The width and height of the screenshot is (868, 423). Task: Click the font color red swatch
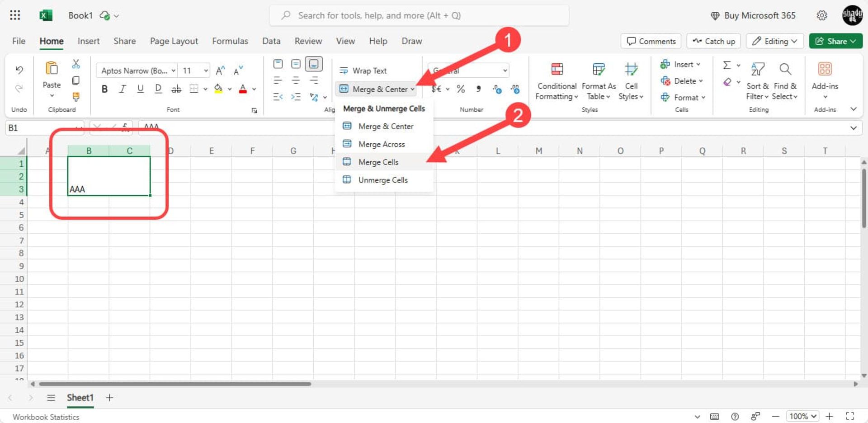(x=243, y=89)
